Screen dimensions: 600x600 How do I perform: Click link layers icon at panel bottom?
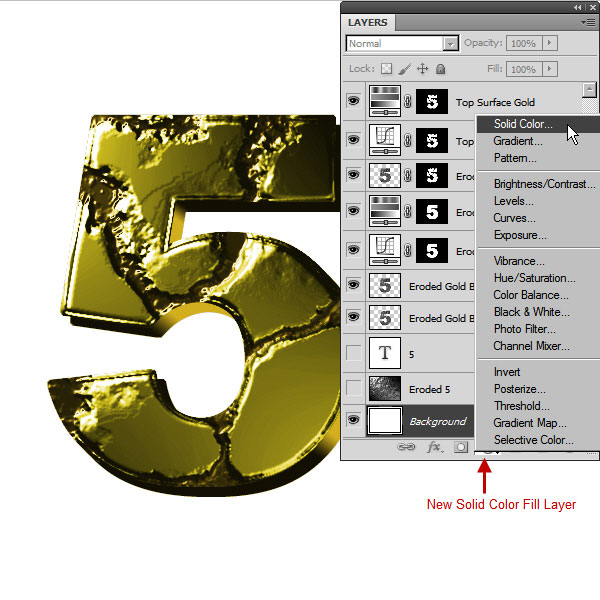click(406, 447)
